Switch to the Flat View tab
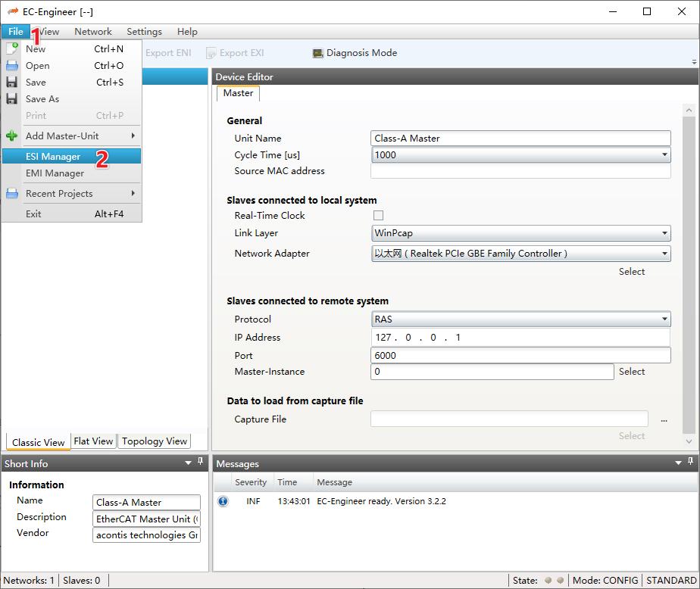This screenshot has width=700, height=589. pos(93,441)
